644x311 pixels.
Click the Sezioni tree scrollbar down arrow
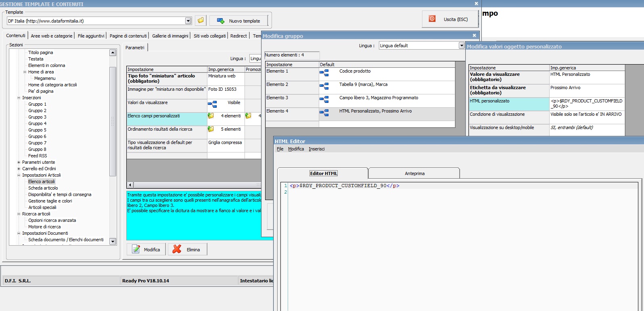pos(113,241)
